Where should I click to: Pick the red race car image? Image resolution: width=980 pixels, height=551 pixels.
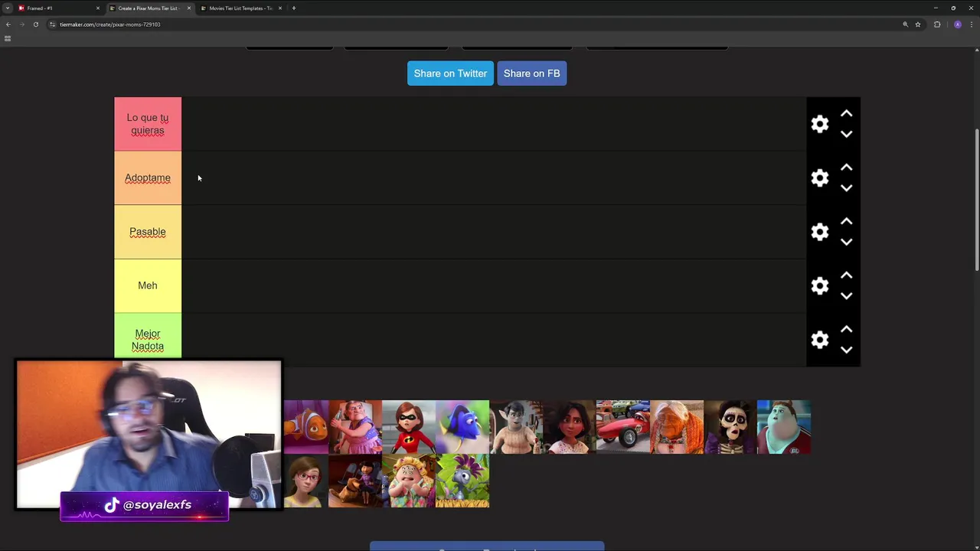pos(623,427)
